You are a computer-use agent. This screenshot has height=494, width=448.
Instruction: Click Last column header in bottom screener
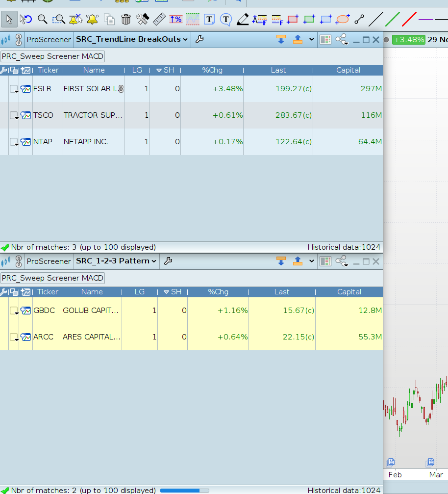[x=282, y=292]
